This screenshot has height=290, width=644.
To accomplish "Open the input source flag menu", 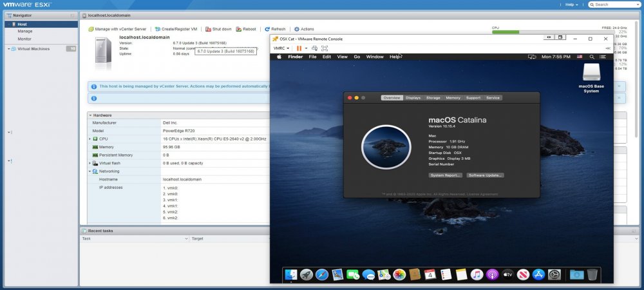I will 580,57.
